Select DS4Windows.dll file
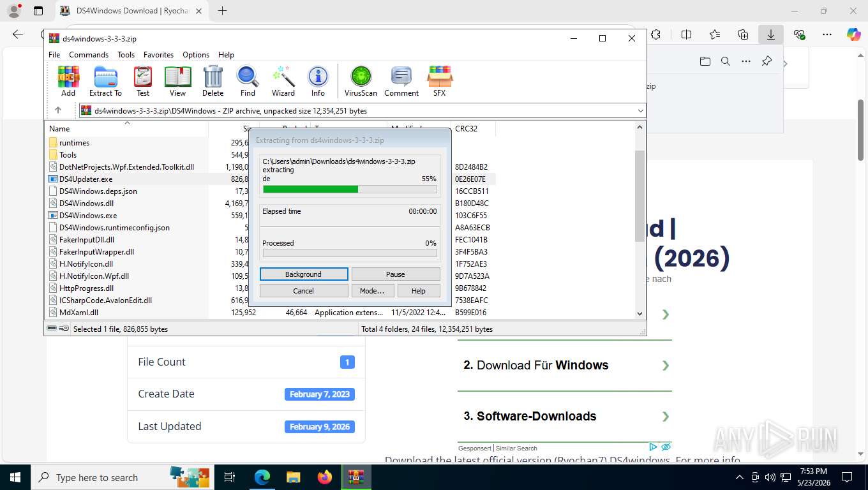 pyautogui.click(x=86, y=204)
